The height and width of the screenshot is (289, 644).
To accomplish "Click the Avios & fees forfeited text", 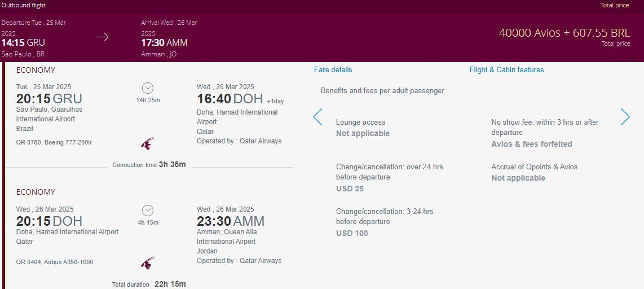I will coord(532,144).
